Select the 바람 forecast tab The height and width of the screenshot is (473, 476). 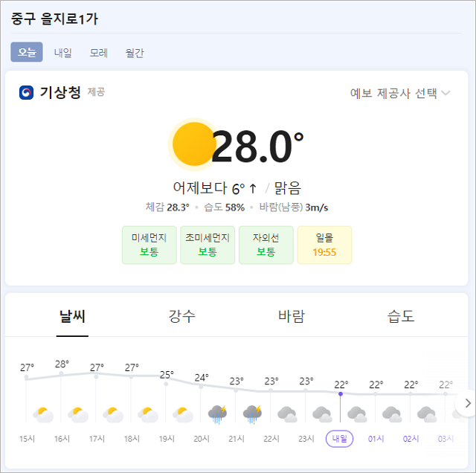click(x=292, y=316)
